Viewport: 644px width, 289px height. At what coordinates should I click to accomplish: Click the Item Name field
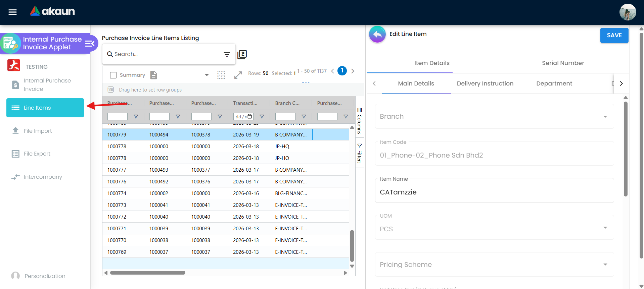click(x=494, y=190)
